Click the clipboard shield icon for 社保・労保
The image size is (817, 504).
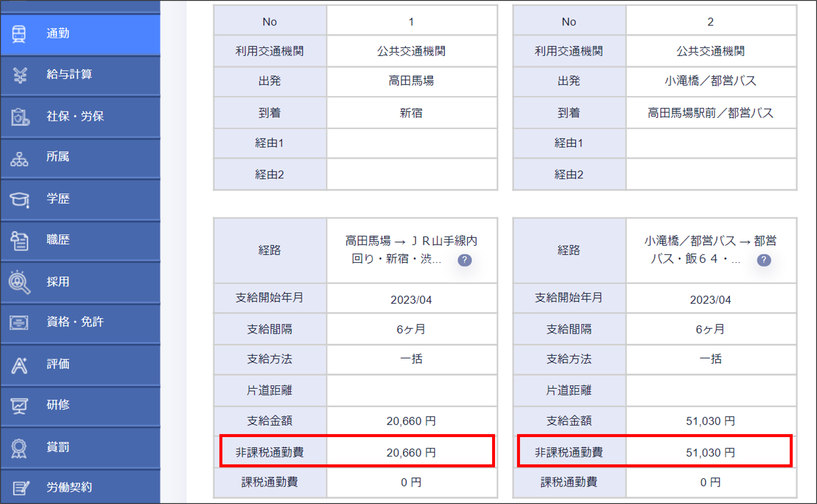click(20, 117)
